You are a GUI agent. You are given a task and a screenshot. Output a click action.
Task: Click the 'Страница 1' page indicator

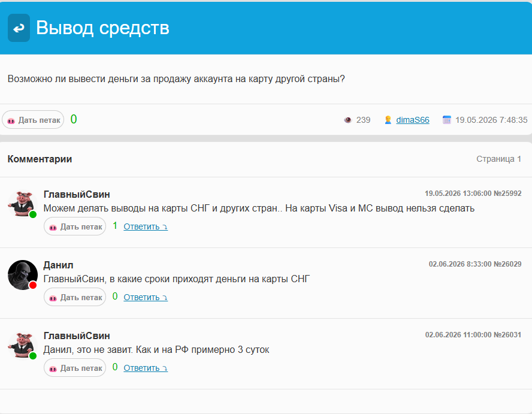tap(498, 159)
